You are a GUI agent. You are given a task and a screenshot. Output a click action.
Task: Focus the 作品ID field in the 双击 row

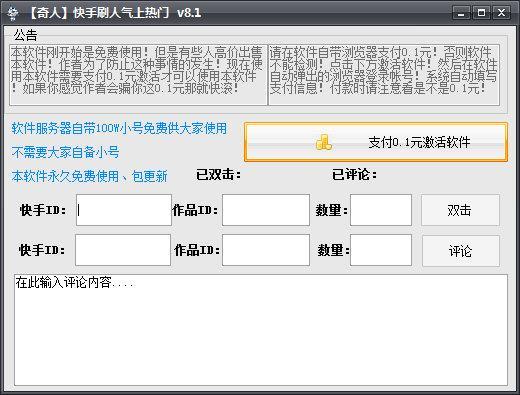266,210
